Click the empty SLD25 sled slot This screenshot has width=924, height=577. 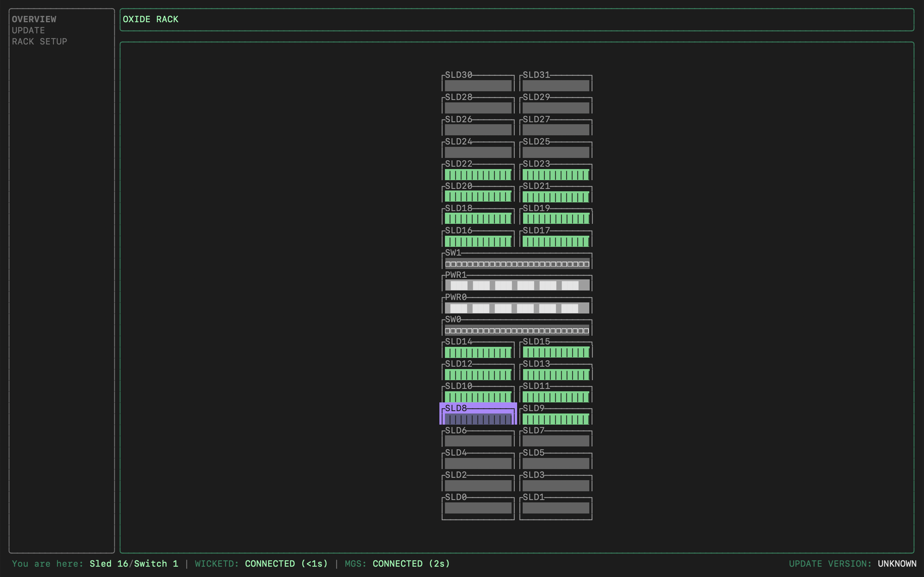[x=556, y=152]
